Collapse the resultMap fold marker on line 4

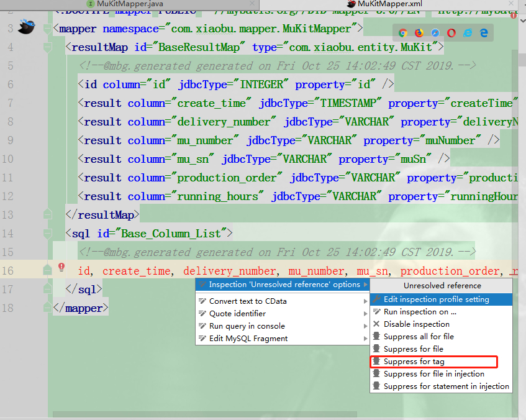pyautogui.click(x=48, y=47)
